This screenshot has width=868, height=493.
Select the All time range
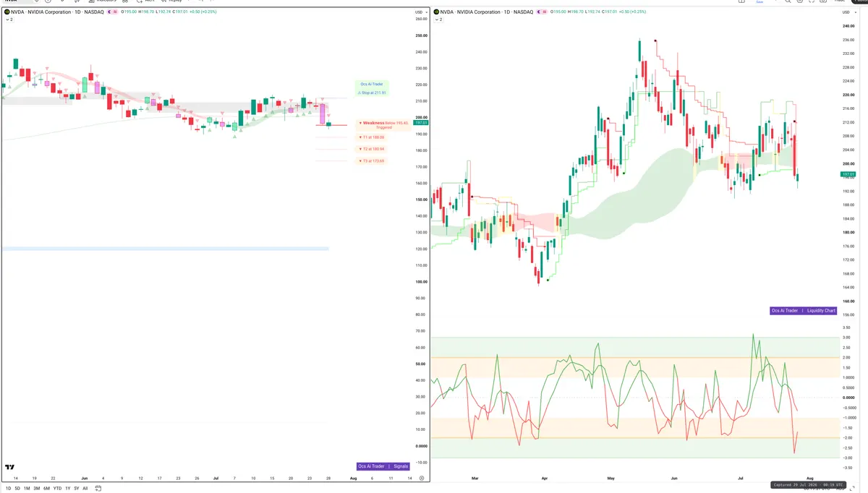tap(85, 489)
